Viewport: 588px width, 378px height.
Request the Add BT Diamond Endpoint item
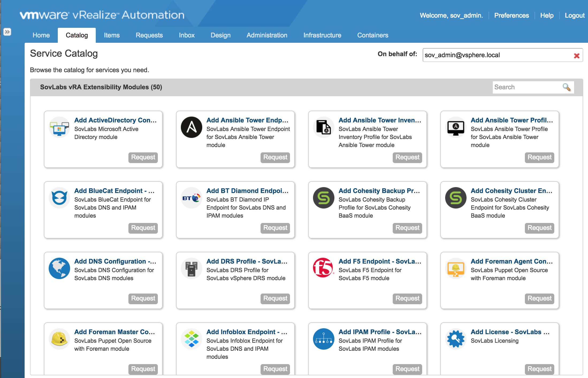(x=275, y=228)
